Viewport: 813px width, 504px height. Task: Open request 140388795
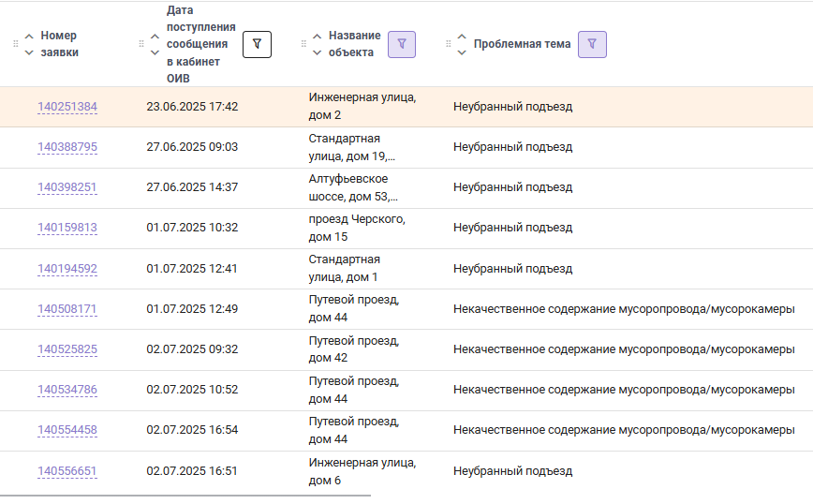click(x=67, y=147)
